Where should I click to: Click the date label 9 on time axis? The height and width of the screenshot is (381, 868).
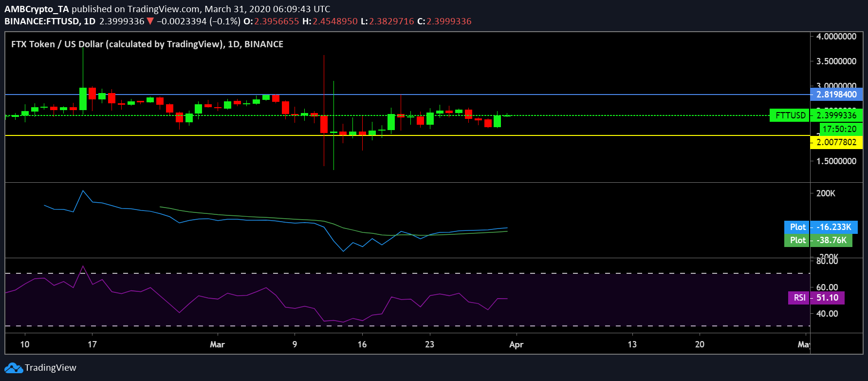295,344
